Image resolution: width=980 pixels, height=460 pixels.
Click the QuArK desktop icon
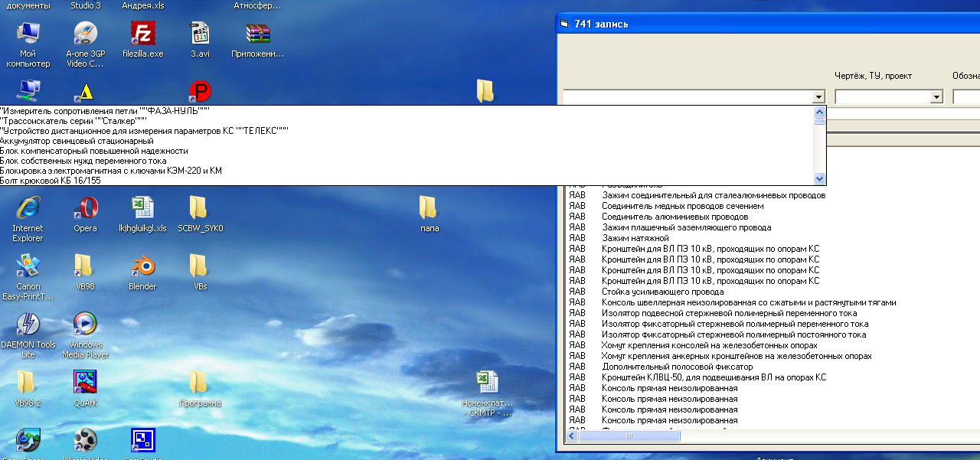point(85,382)
